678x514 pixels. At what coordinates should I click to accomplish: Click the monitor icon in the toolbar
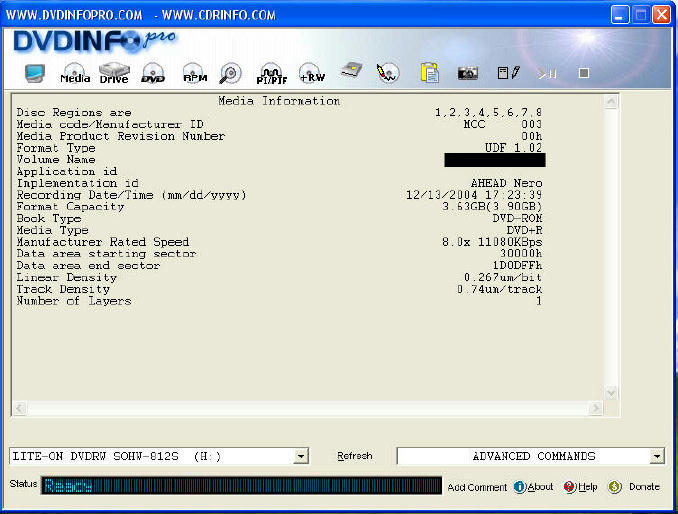[x=35, y=73]
